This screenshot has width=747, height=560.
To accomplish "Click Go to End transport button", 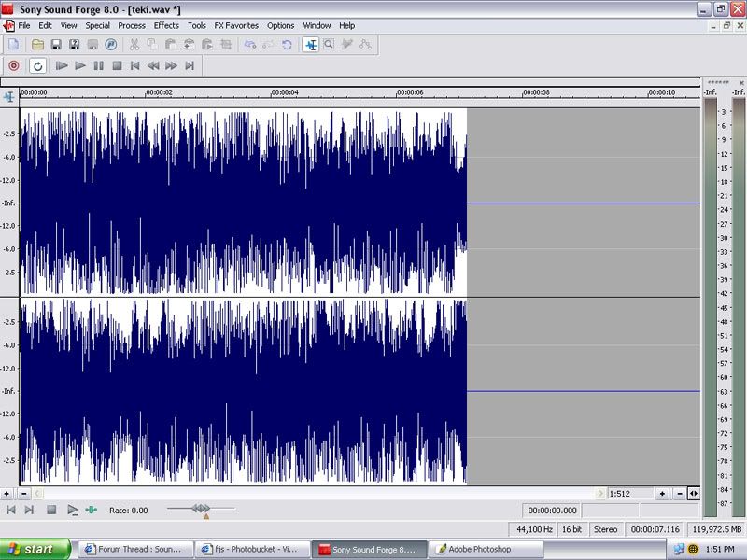I will [x=190, y=66].
